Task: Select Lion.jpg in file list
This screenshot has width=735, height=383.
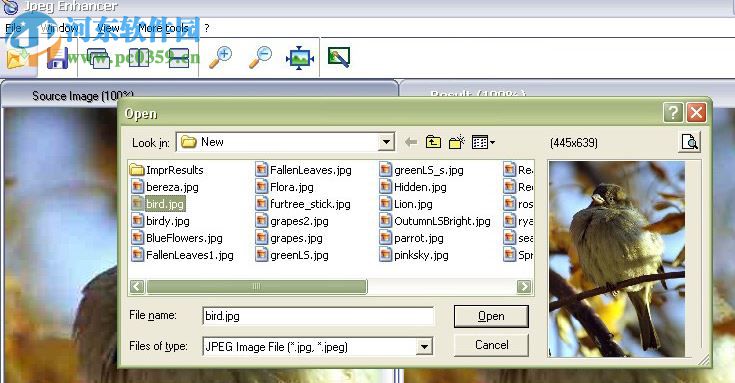Action: 406,204
